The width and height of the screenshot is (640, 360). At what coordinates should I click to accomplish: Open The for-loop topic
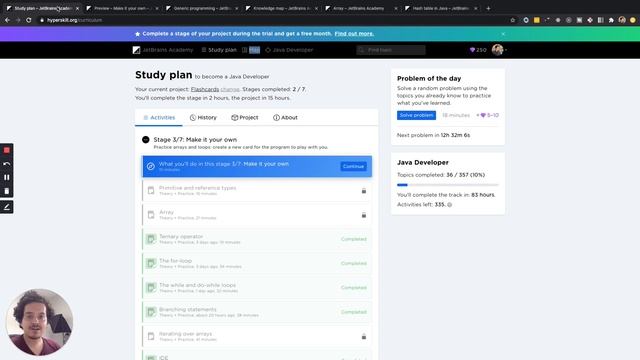(257, 263)
